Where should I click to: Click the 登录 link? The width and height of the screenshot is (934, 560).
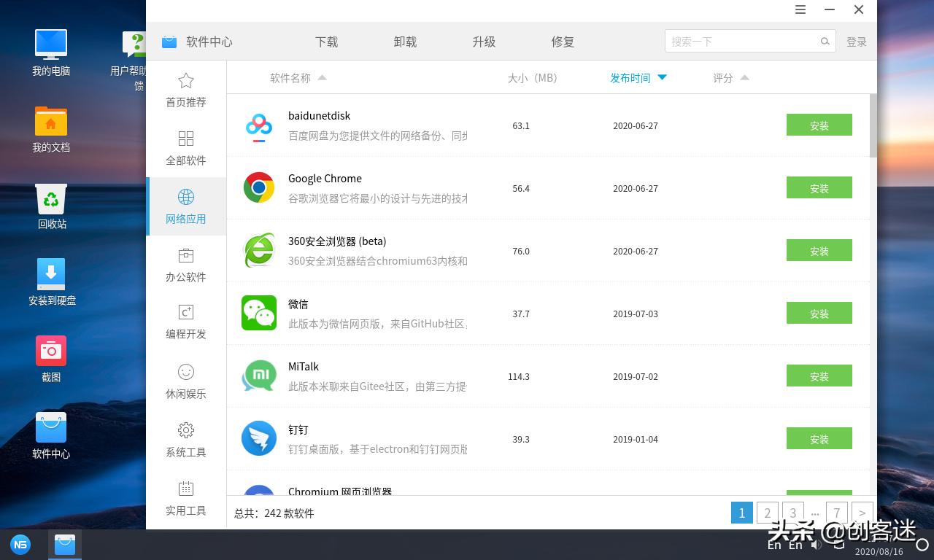point(857,42)
